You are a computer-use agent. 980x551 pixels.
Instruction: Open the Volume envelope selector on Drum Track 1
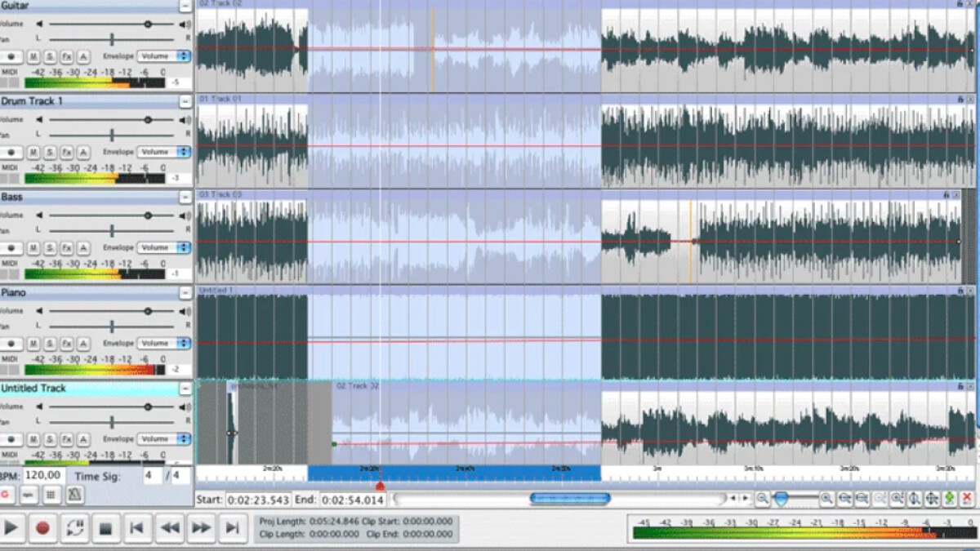pyautogui.click(x=163, y=152)
